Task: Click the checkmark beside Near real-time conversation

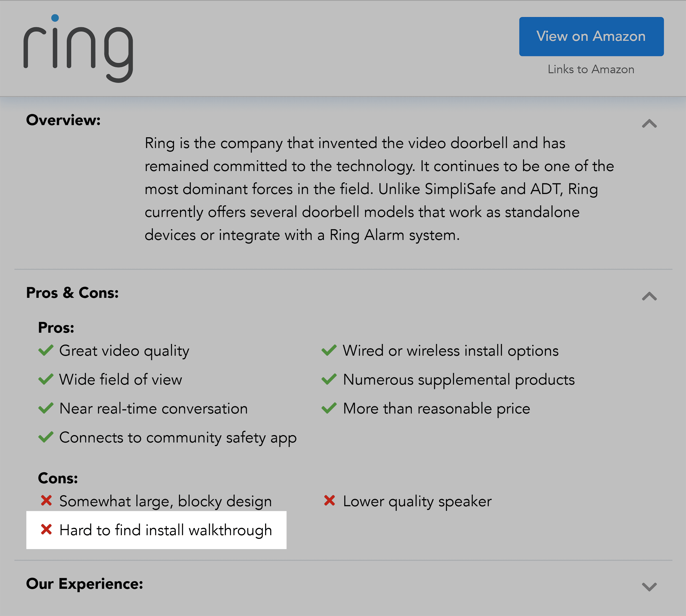Action: pos(47,408)
